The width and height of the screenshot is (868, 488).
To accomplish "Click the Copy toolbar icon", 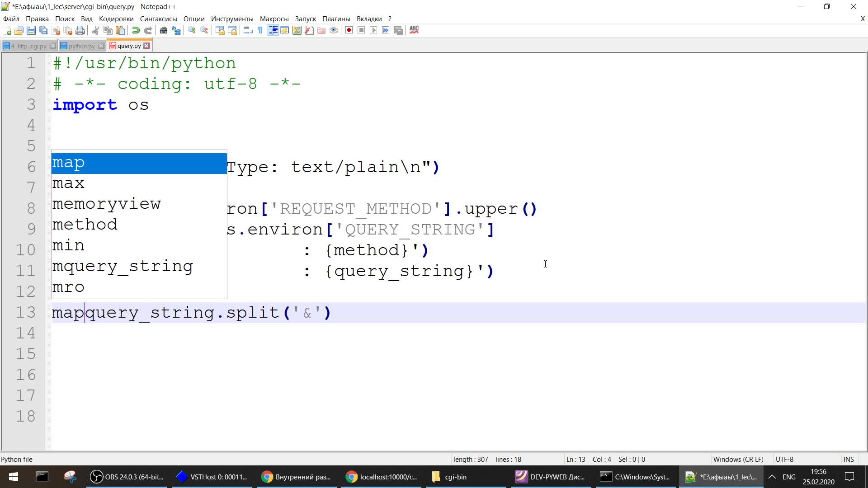I will [108, 30].
